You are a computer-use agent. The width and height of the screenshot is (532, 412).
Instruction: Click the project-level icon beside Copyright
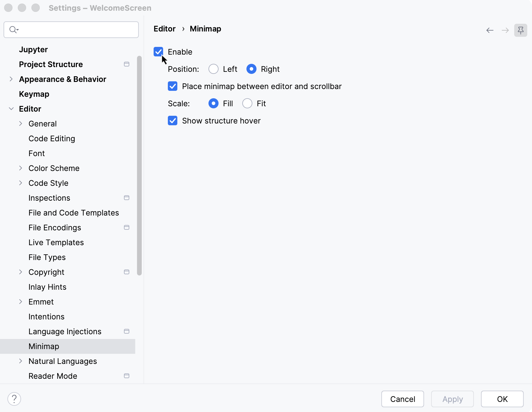coord(127,272)
